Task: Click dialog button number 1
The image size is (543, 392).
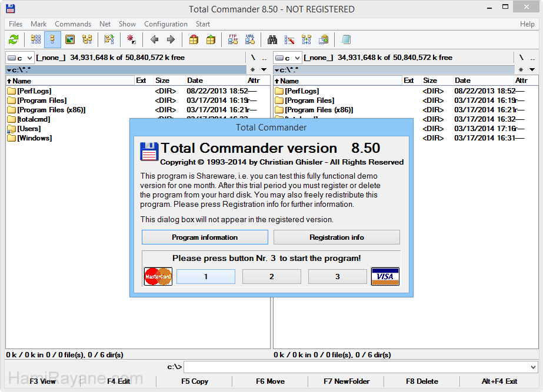Action: 206,276
